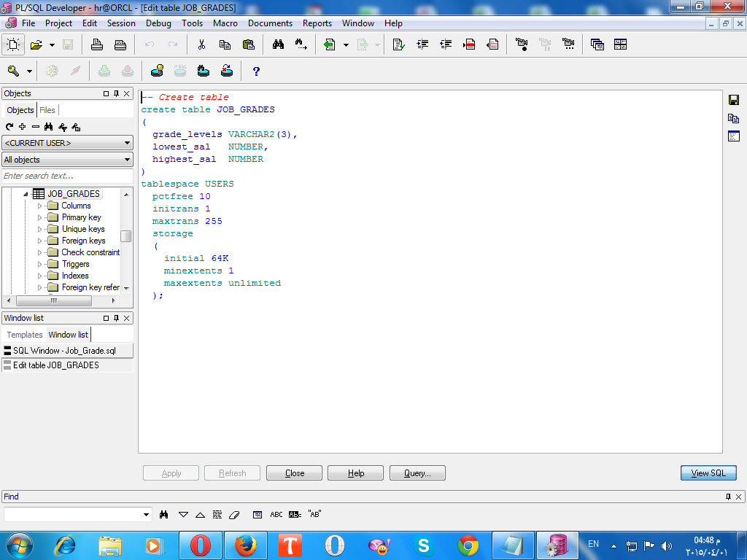Click the save icon beside the SQL editor
This screenshot has height=560, width=747.
734,99
